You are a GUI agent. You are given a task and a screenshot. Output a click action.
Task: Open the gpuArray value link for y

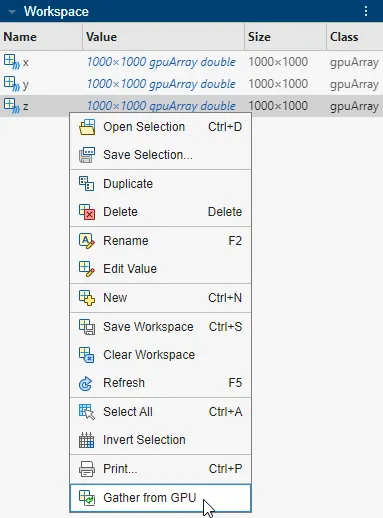(161, 84)
